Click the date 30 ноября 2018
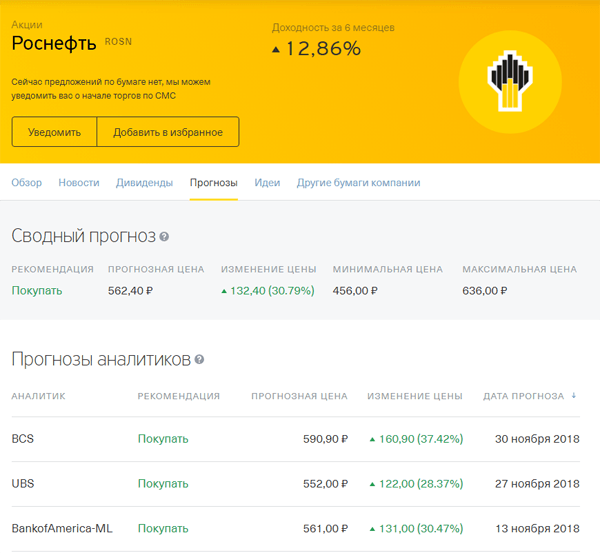This screenshot has height=553, width=600. 537,439
